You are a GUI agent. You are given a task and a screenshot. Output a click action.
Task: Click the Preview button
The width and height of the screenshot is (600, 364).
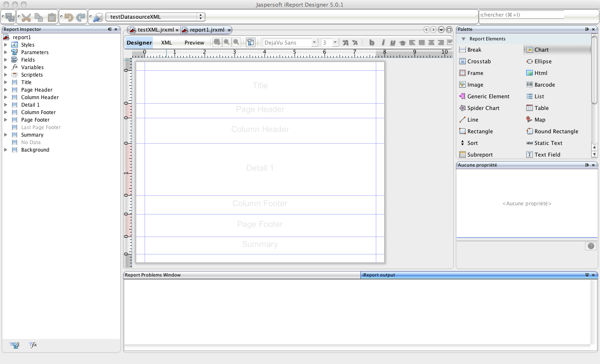(x=194, y=42)
